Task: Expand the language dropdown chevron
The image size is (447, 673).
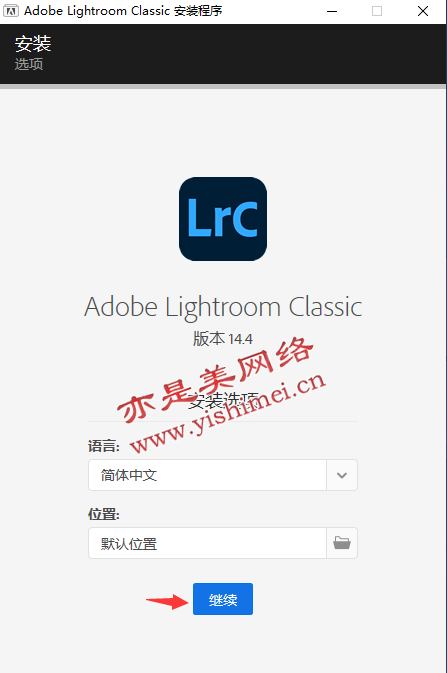Action: click(x=342, y=475)
